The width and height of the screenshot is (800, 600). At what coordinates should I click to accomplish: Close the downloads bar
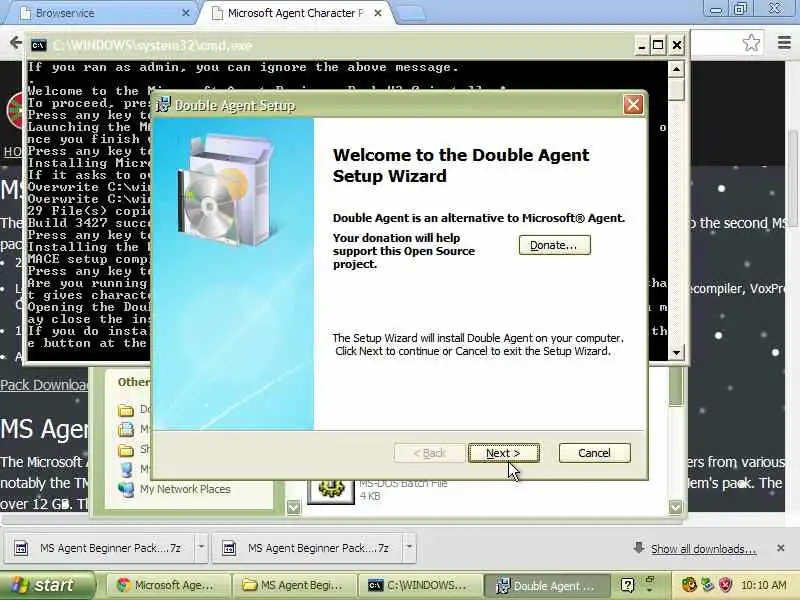pos(781,548)
